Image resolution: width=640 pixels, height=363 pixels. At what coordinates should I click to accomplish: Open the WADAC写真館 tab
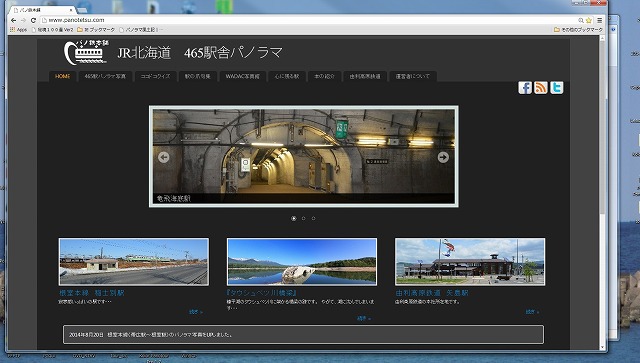point(242,76)
